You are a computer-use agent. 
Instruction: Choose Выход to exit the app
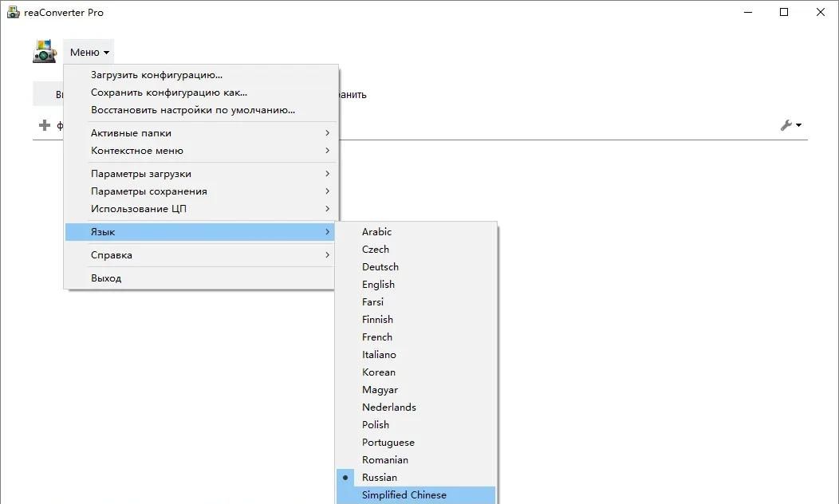click(x=201, y=278)
